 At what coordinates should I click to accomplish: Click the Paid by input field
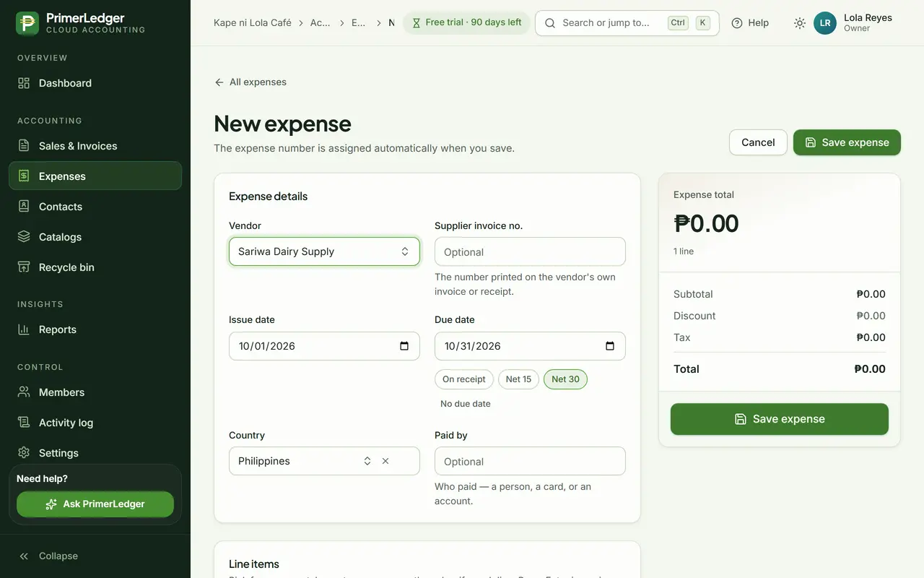pyautogui.click(x=530, y=461)
